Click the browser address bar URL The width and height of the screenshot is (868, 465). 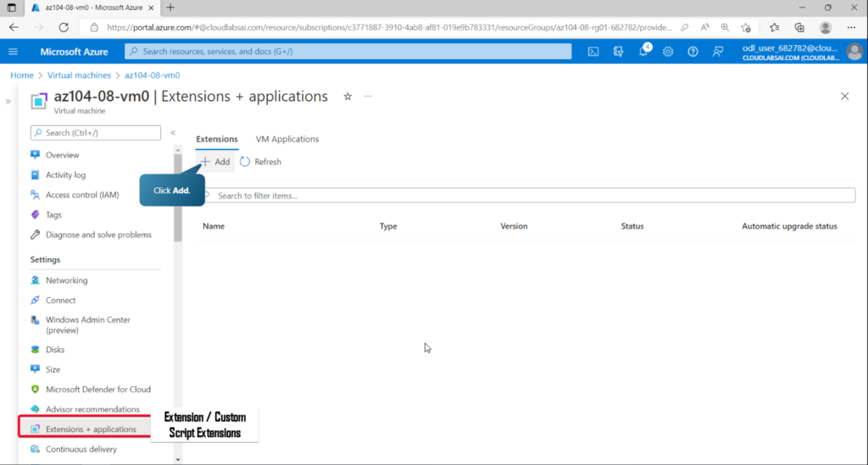coord(389,27)
